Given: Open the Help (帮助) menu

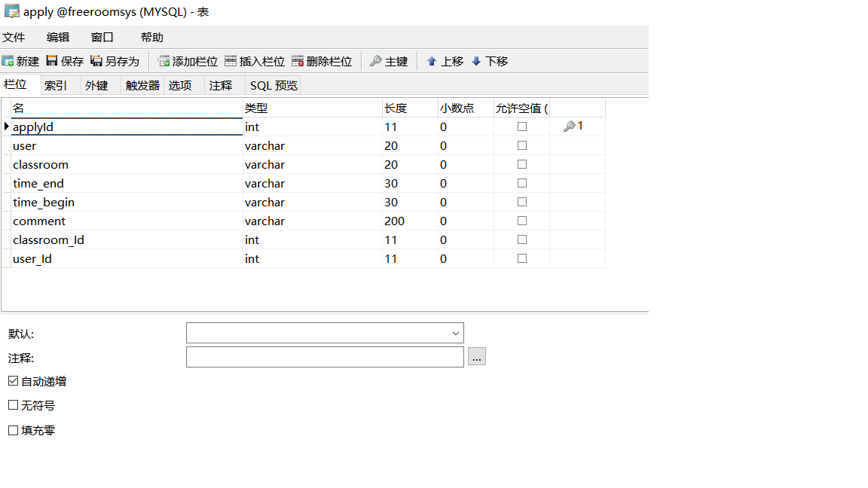Looking at the screenshot, I should point(151,37).
